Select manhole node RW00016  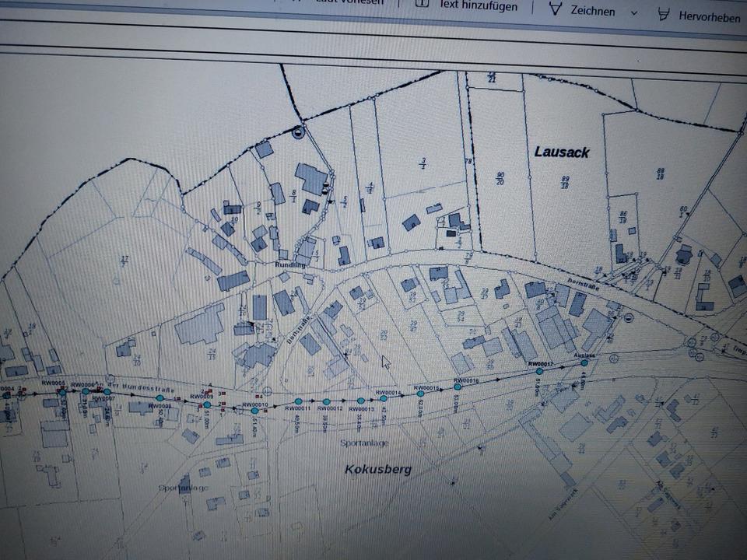pyautogui.click(x=458, y=387)
